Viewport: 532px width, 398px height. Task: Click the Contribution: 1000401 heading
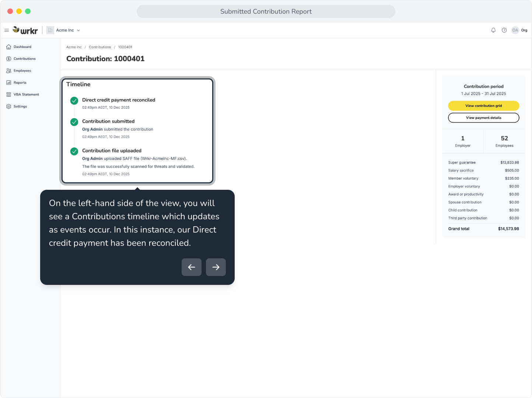(x=105, y=59)
